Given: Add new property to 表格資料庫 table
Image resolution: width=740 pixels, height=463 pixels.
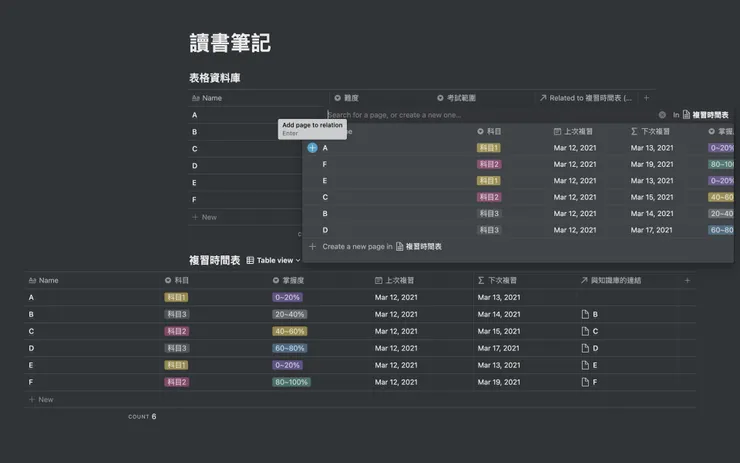Looking at the screenshot, I should tap(647, 98).
